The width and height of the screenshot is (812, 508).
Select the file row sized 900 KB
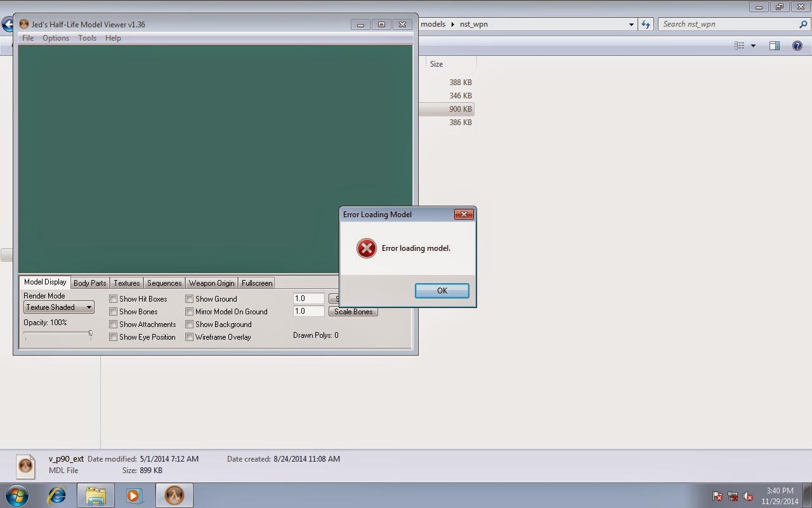pyautogui.click(x=447, y=109)
